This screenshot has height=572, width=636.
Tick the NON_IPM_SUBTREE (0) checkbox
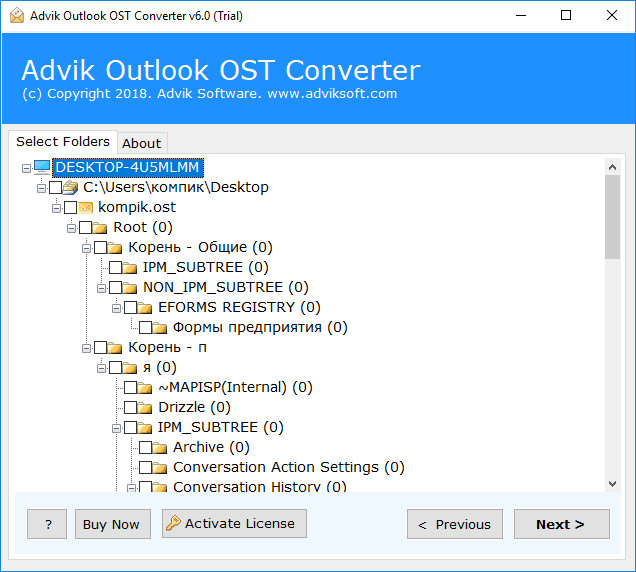coord(116,288)
